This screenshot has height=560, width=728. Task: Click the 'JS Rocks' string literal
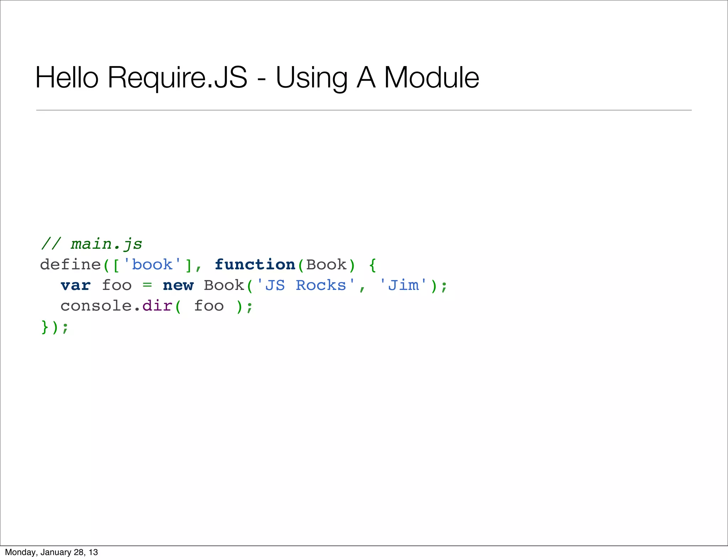click(x=305, y=285)
